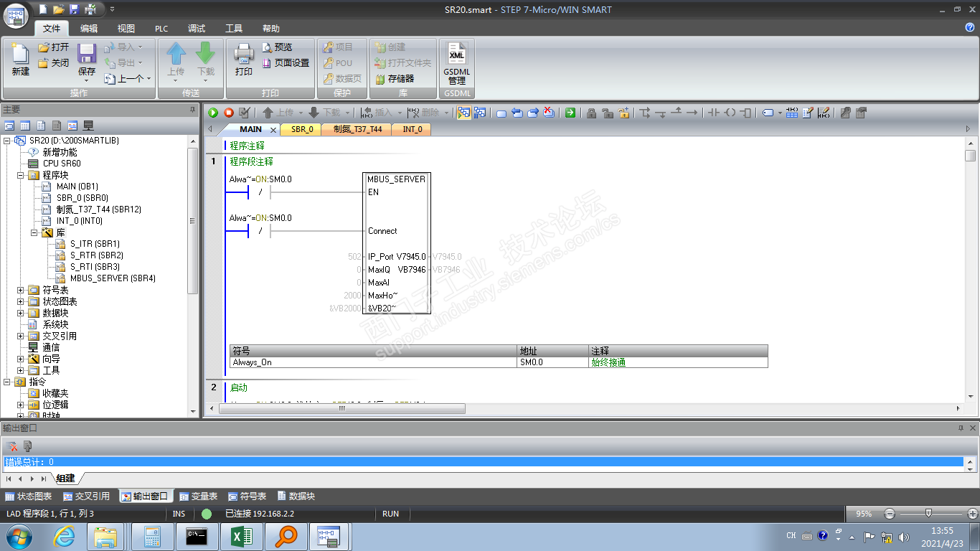
Task: Open the 保存 dropdown arrow
Action: [87, 79]
